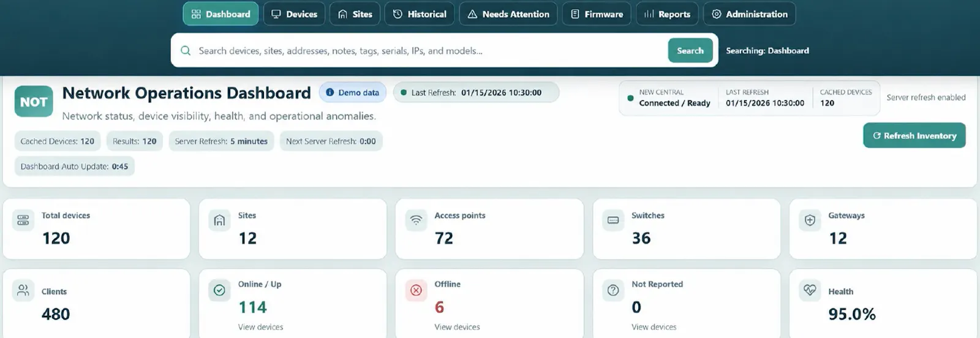The height and width of the screenshot is (338, 980).
Task: Click the Total devices count 120
Action: [x=56, y=238]
